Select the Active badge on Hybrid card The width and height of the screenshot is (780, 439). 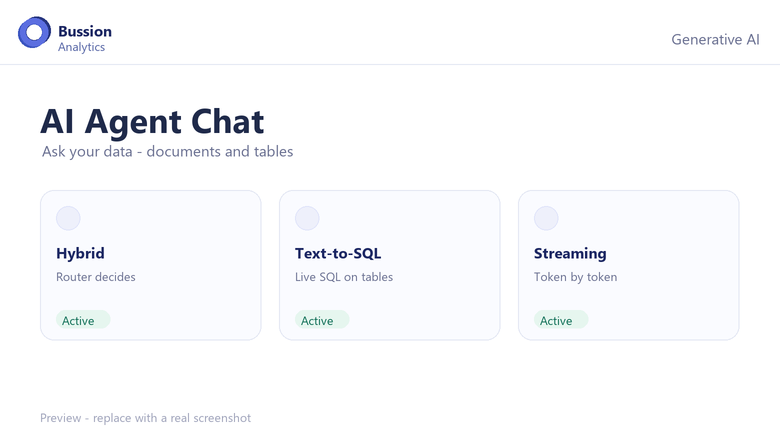(x=83, y=320)
